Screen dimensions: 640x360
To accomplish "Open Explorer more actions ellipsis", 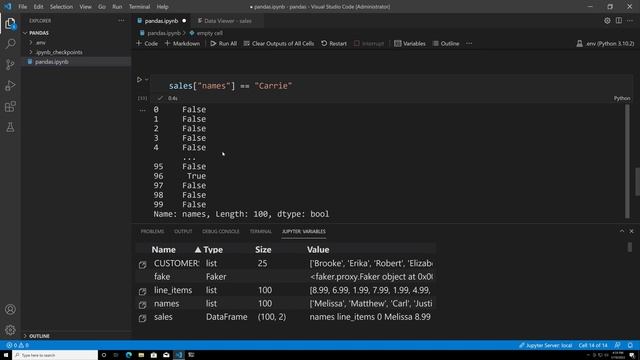I will pos(121,20).
